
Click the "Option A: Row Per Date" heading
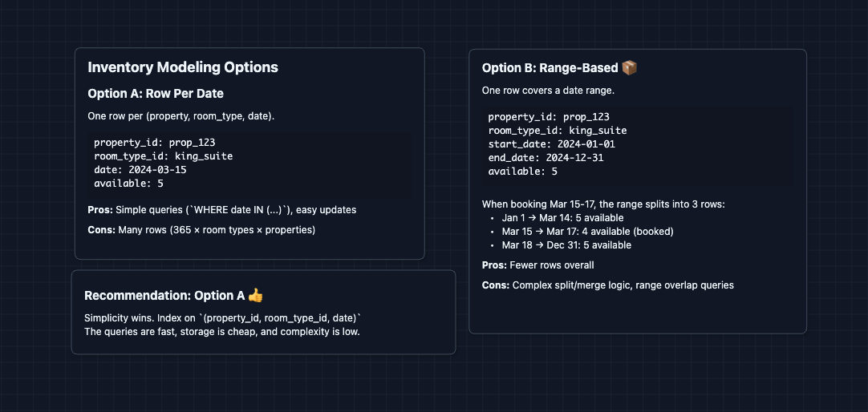click(x=156, y=94)
